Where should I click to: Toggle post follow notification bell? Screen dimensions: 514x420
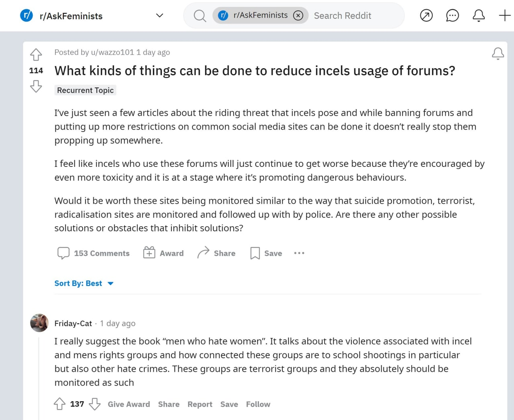(498, 53)
